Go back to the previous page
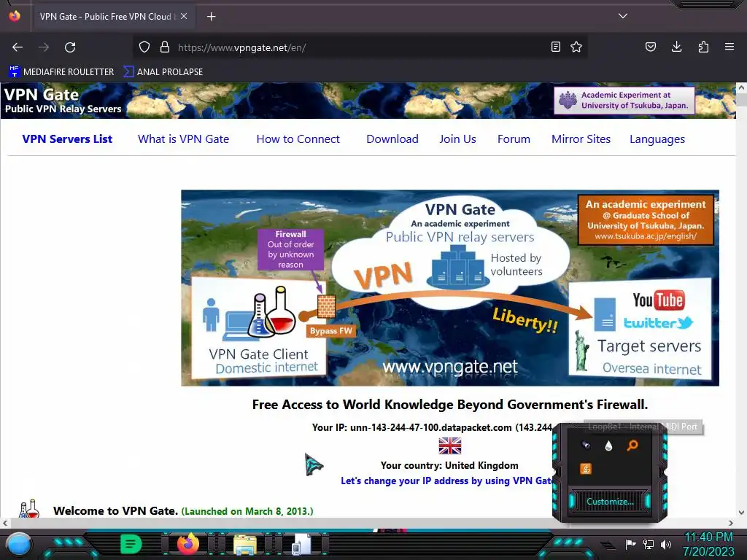 click(18, 47)
